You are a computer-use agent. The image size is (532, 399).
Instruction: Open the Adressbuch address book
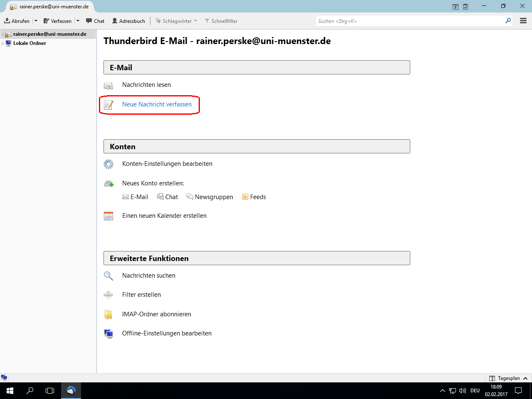128,21
